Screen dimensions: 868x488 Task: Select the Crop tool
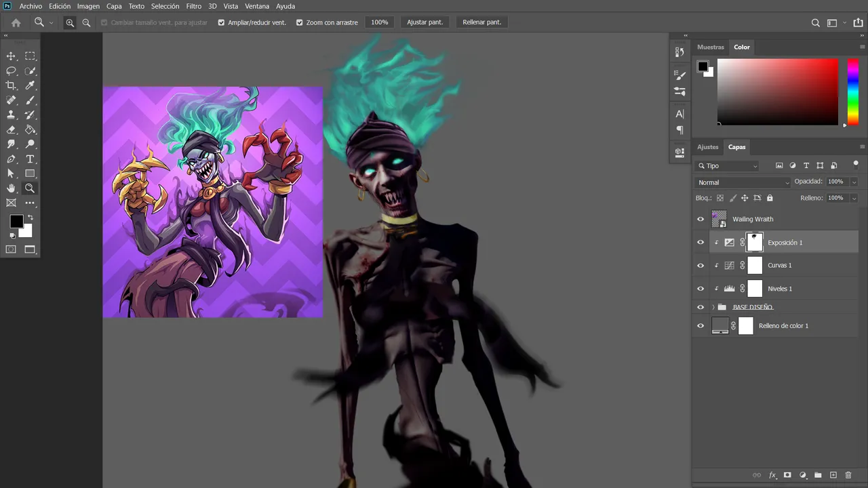point(11,85)
